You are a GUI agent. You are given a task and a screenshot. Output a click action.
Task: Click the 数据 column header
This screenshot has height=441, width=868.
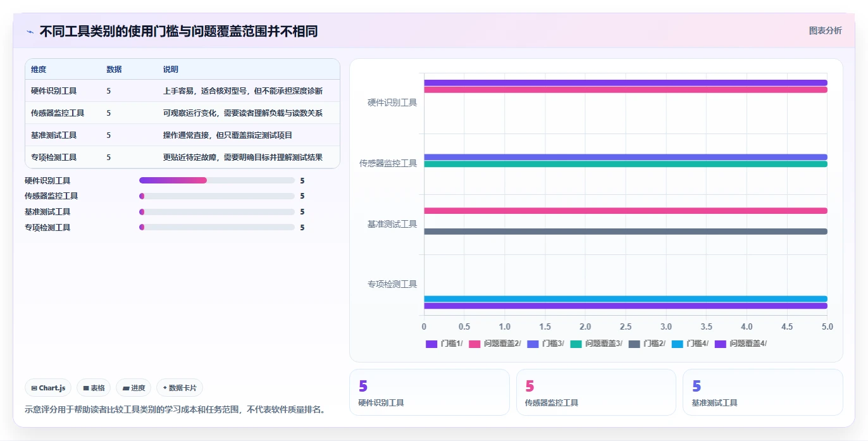click(x=114, y=70)
